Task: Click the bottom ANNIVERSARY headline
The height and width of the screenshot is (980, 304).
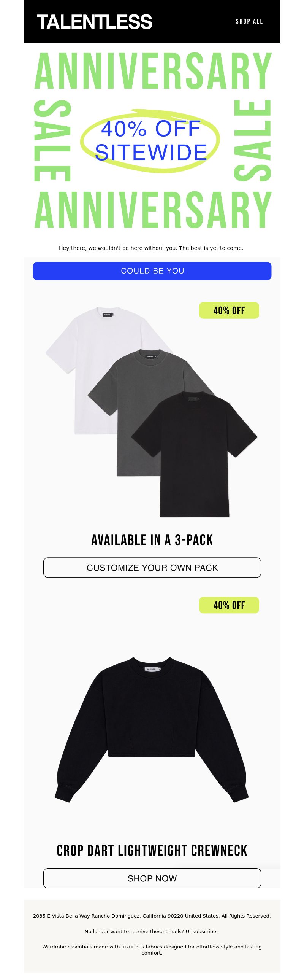Action: [153, 210]
